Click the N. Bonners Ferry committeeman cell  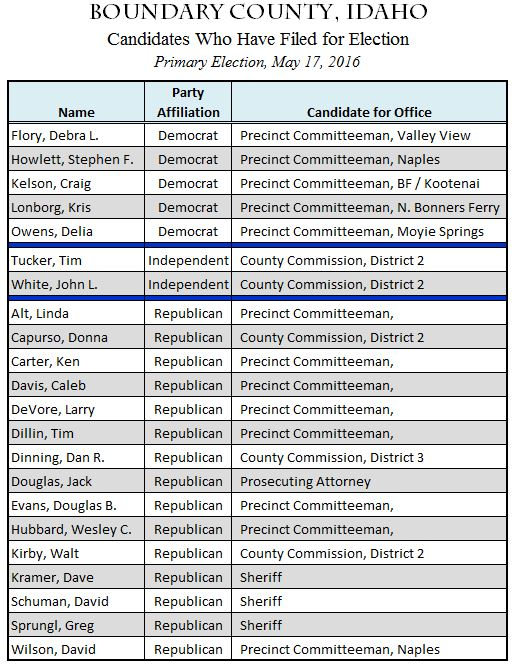(369, 207)
